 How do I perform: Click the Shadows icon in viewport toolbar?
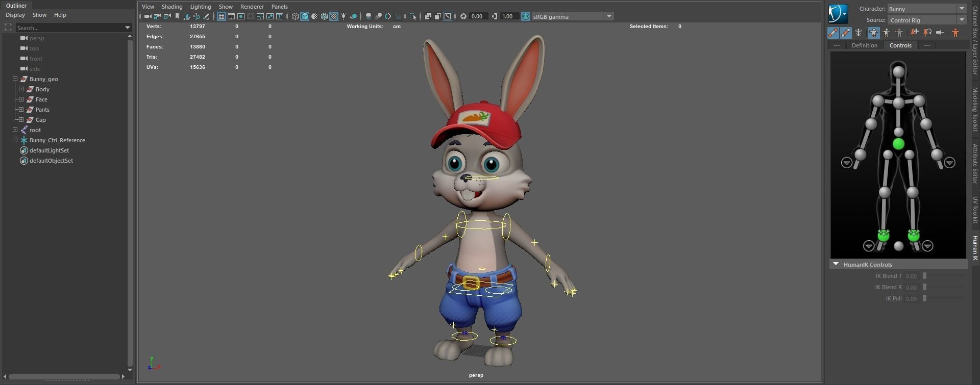353,16
